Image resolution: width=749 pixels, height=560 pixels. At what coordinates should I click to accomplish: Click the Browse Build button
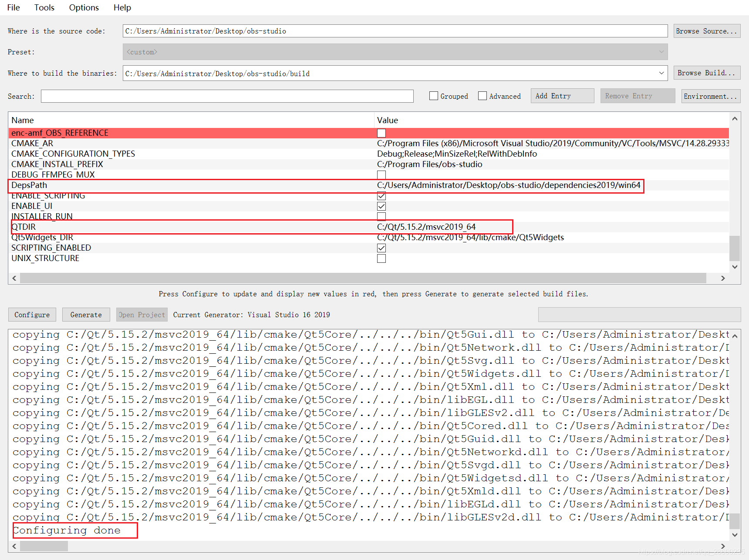(x=707, y=73)
